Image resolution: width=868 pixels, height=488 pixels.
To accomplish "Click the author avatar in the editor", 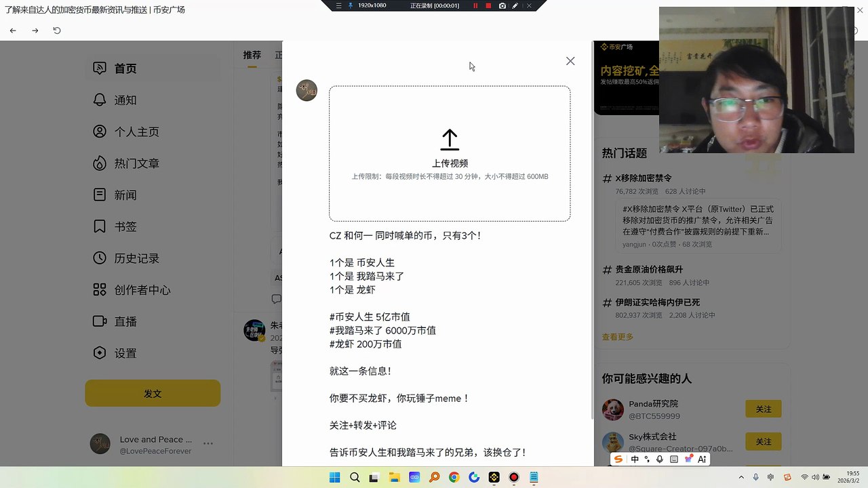I will click(307, 90).
